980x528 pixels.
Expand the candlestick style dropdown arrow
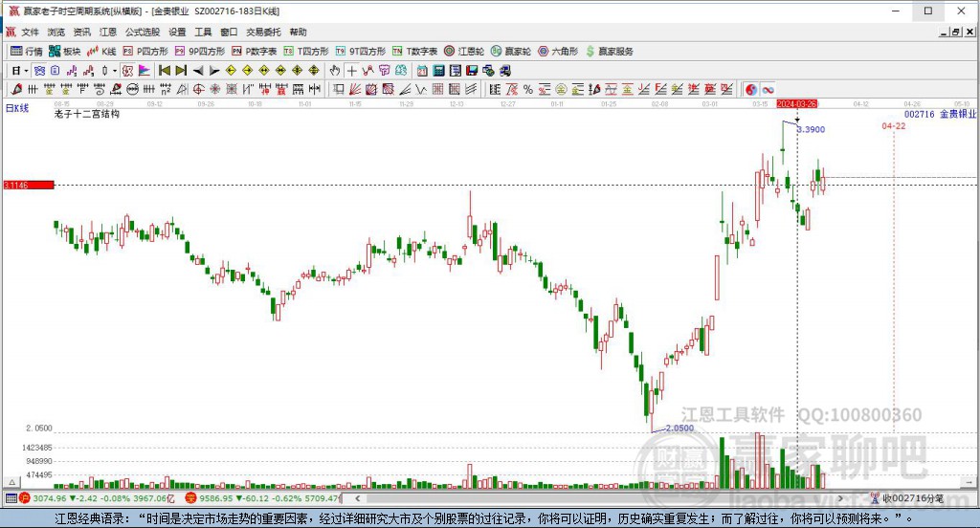tap(115, 71)
